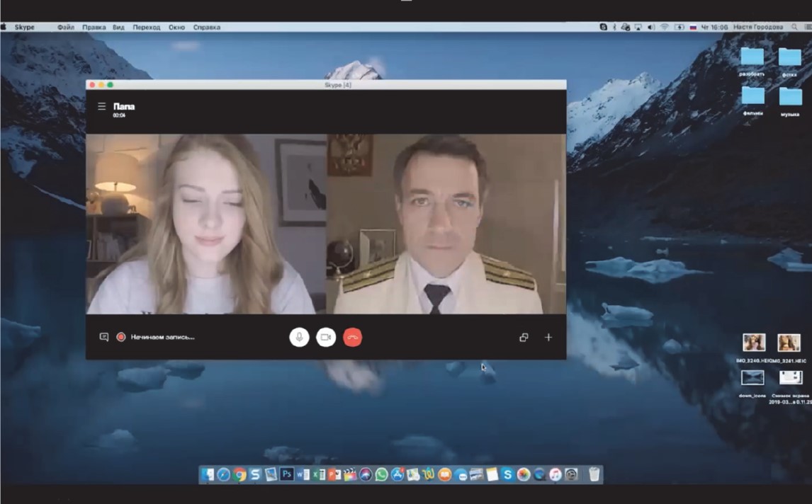Open the chat panel icon
812x504 pixels.
[104, 338]
